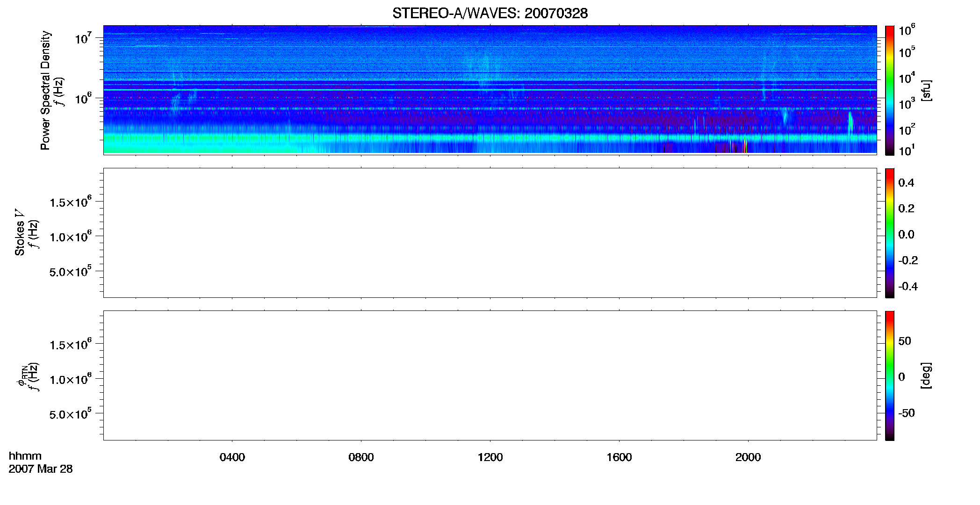Click the 5.0×10^5 tick on Stokes V axis

pos(71,271)
